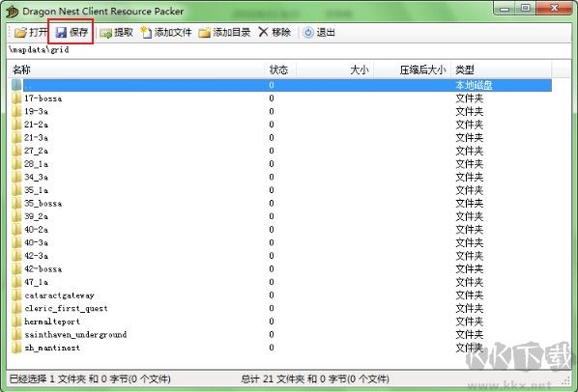Image resolution: width=578 pixels, height=392 pixels.
Task: Sort by 大小 (Size) column header
Action: [x=335, y=70]
